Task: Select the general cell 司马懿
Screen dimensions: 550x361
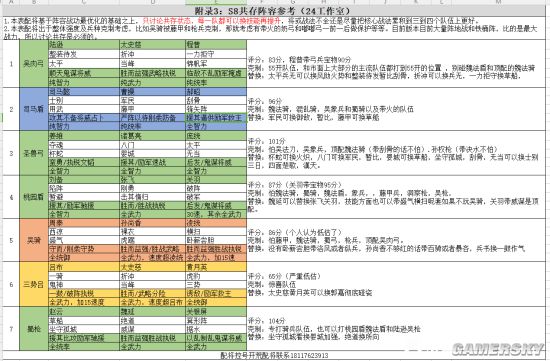Action: coord(84,92)
